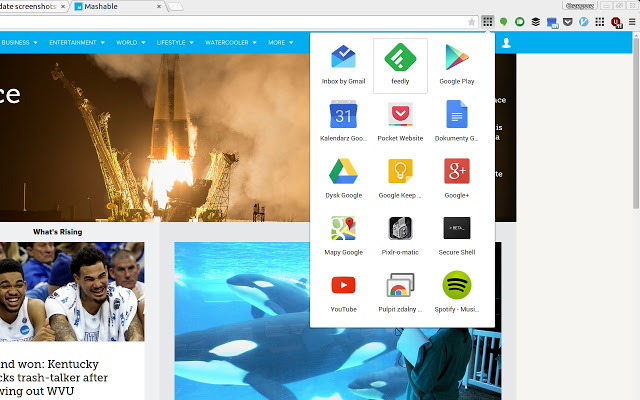This screenshot has width=640, height=400.
Task: Expand the Business menu dropdown
Action: (x=20, y=42)
